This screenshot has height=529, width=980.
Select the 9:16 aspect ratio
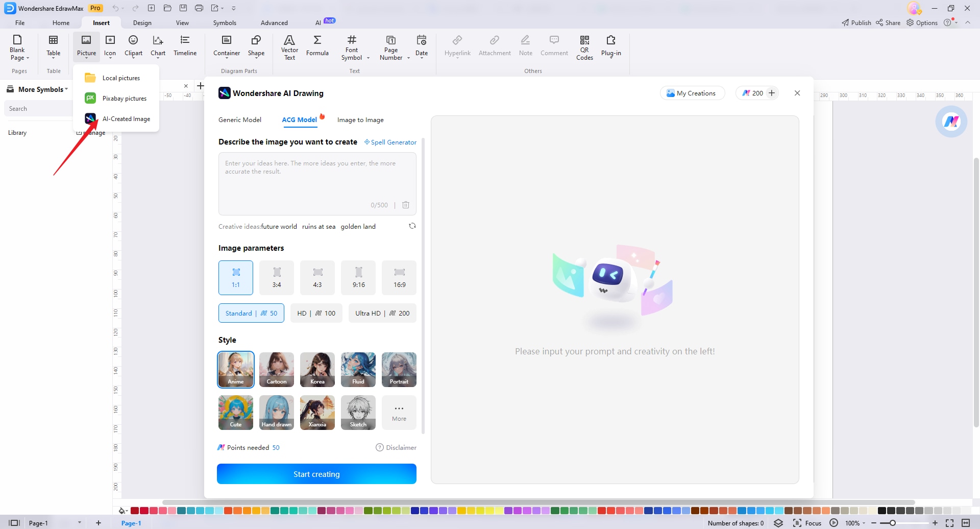tap(358, 278)
